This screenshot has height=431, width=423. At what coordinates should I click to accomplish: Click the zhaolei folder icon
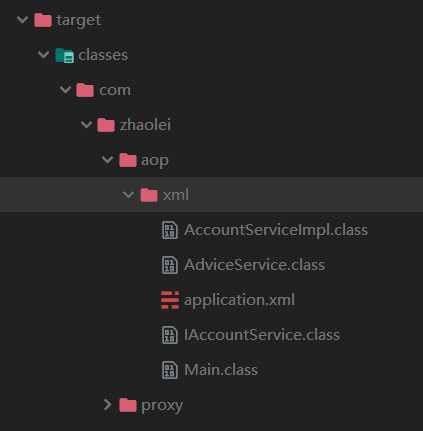point(106,125)
